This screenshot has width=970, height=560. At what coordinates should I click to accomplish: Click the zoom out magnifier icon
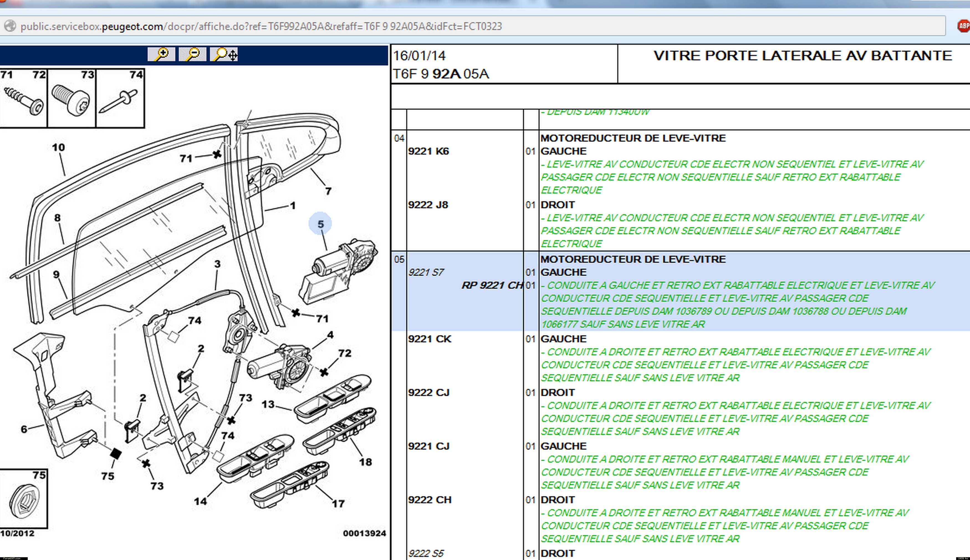192,54
